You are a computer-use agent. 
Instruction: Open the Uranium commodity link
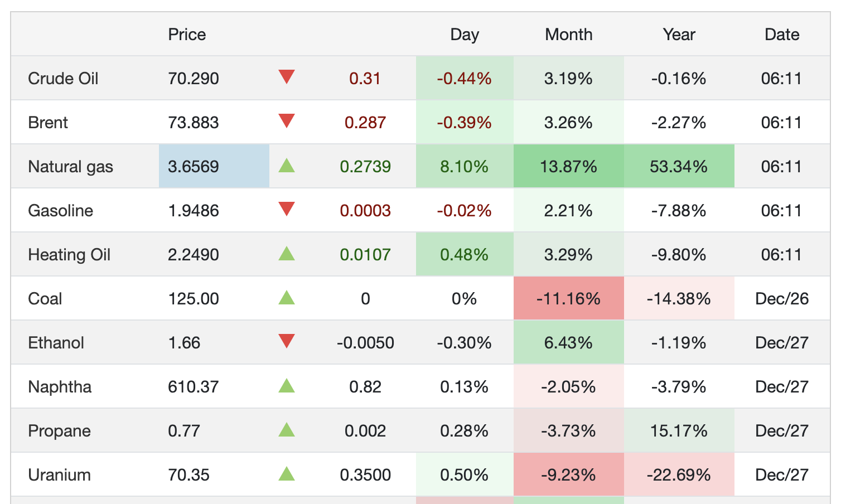pos(59,475)
